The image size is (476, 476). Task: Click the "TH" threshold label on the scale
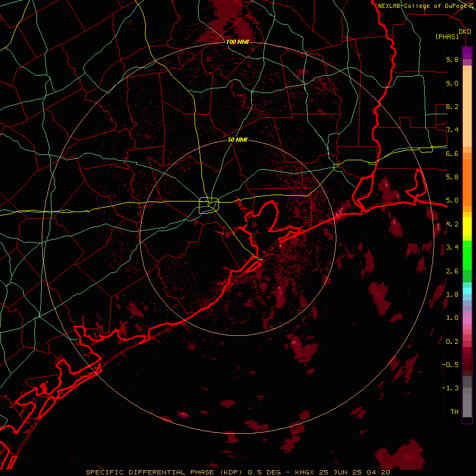pos(454,412)
